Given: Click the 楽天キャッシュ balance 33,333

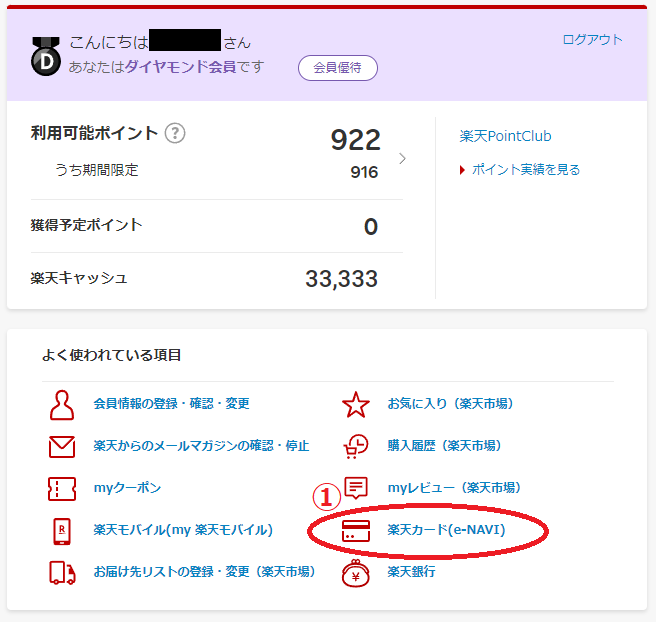Looking at the screenshot, I should point(341,279).
